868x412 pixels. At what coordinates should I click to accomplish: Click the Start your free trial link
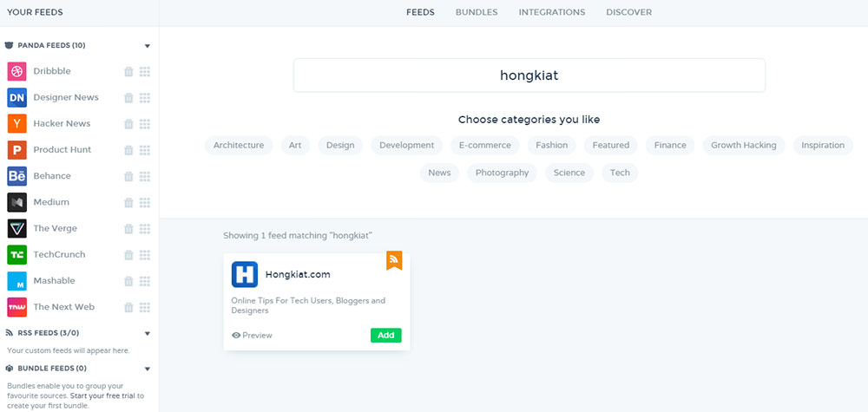click(103, 396)
